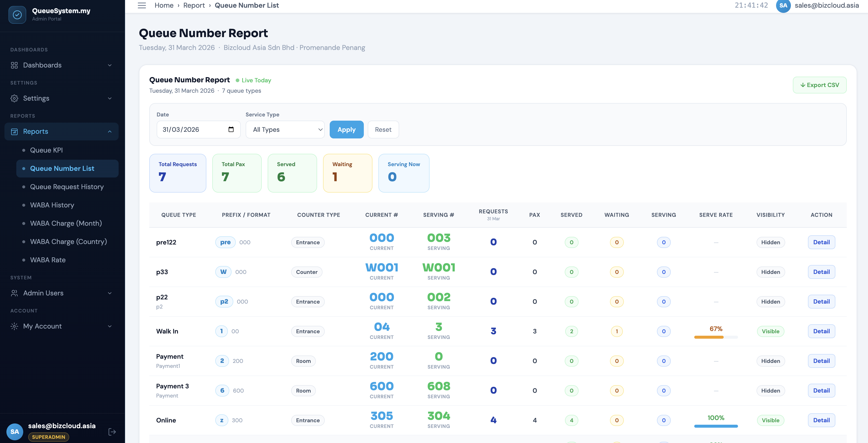868x443 pixels.
Task: Click the QueueSystem.my logo icon
Action: [17, 15]
